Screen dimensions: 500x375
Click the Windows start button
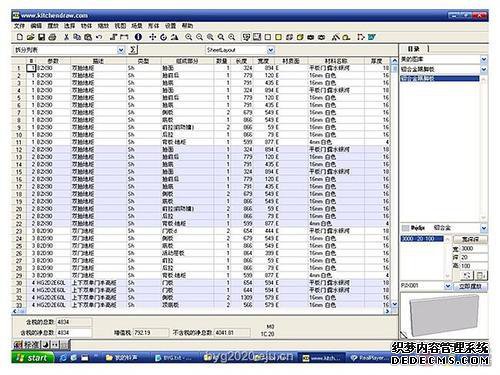[x=33, y=358]
